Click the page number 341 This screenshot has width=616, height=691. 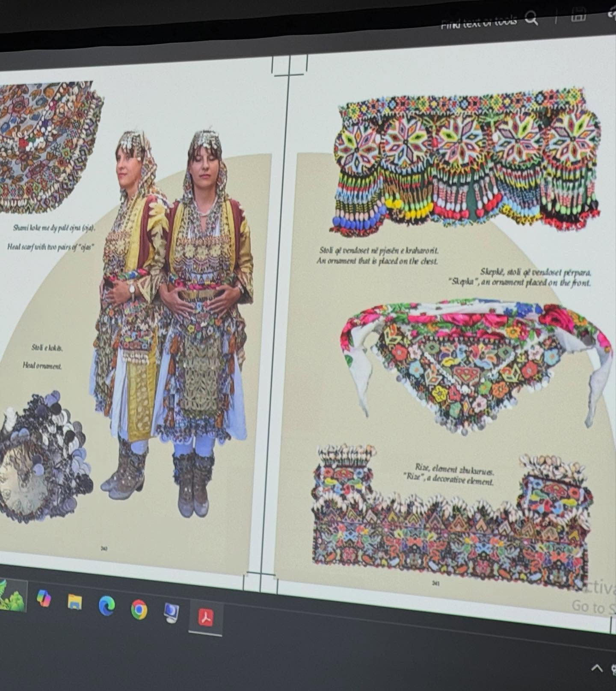(435, 583)
